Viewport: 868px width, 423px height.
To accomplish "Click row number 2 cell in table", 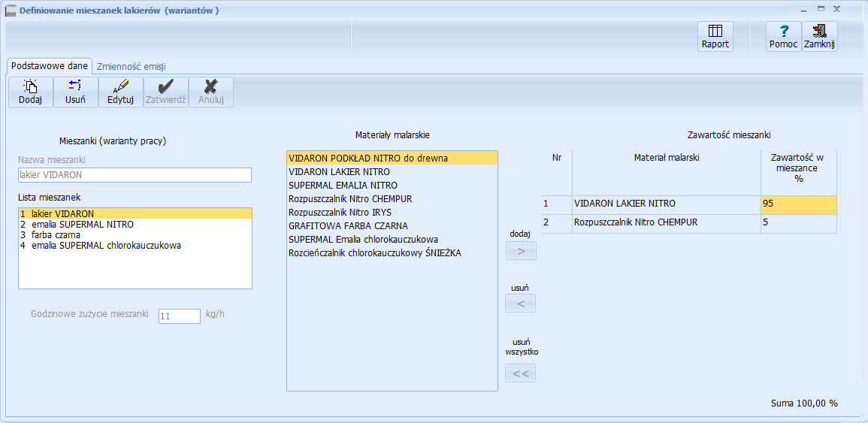I will click(557, 223).
